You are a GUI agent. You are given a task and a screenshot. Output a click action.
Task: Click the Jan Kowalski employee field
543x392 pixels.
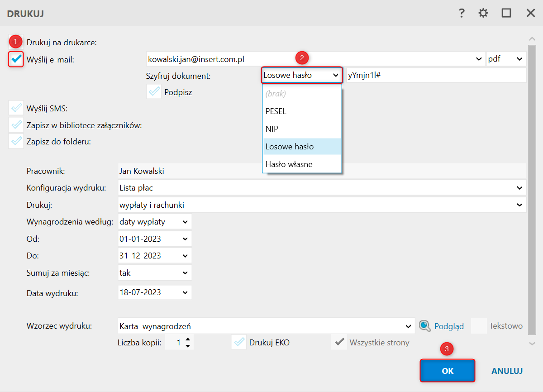pyautogui.click(x=321, y=171)
